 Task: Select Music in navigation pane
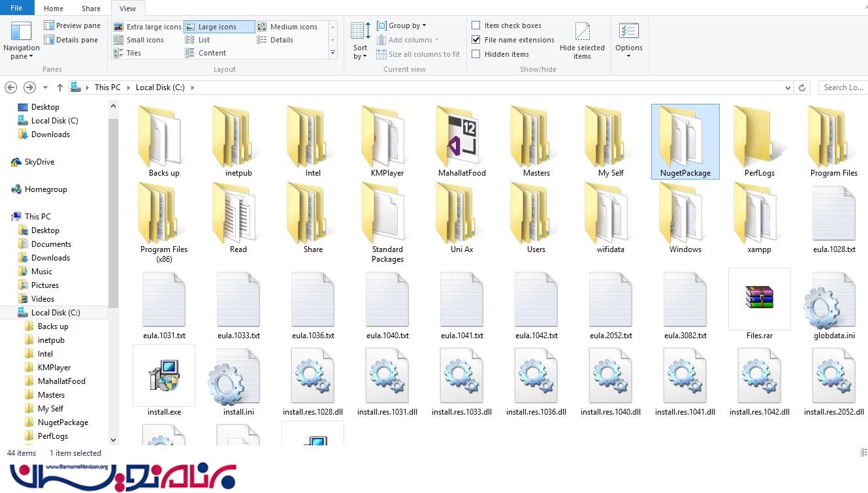41,272
